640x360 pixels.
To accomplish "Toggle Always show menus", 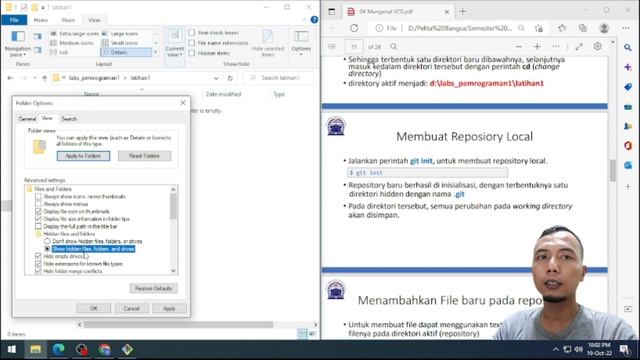I will tap(38, 204).
